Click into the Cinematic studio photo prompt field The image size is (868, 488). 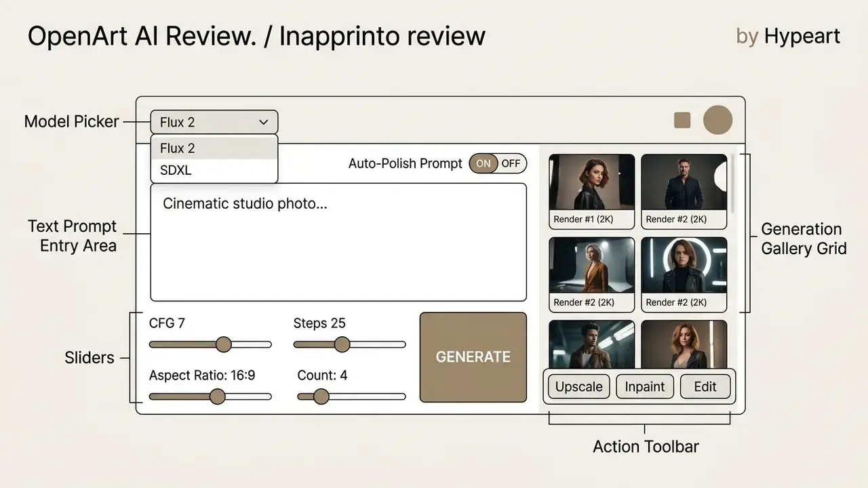(x=338, y=242)
